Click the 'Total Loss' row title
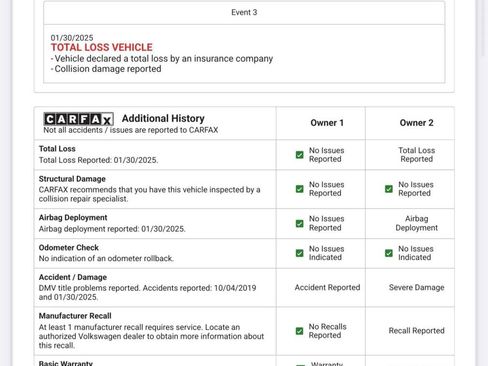 tap(57, 149)
